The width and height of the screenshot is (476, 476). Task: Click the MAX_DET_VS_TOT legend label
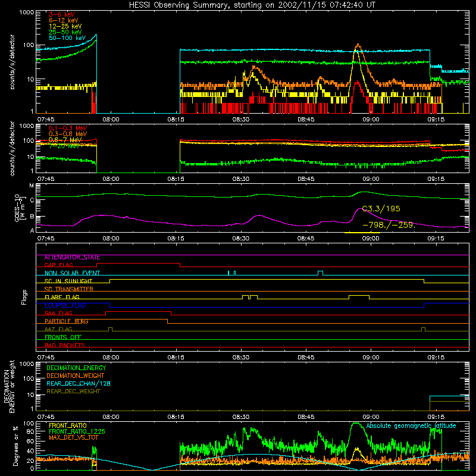point(74,437)
